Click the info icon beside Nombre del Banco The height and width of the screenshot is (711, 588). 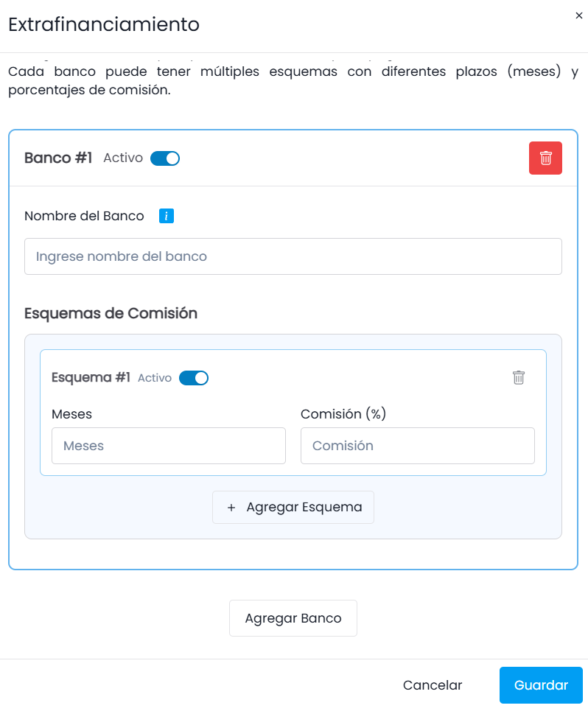pyautogui.click(x=167, y=216)
